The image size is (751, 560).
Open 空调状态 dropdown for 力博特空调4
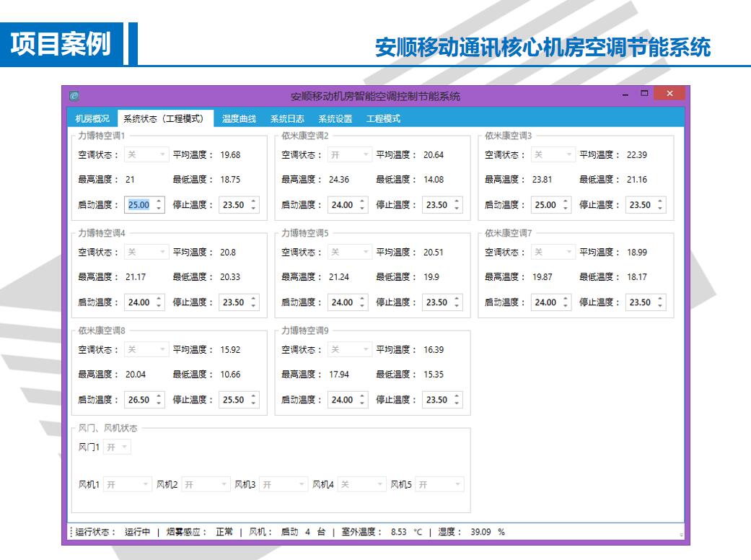tap(146, 252)
